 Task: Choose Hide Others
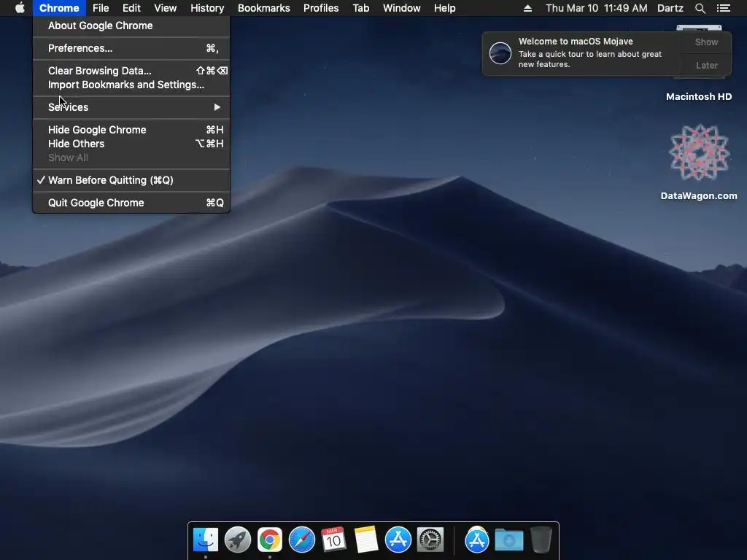[131, 144]
